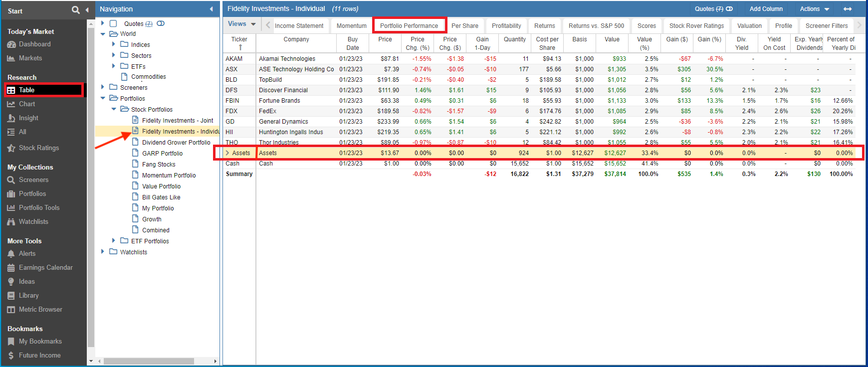This screenshot has width=868, height=367.
Task: Expand the Screeners folder in Navigation
Action: (103, 87)
